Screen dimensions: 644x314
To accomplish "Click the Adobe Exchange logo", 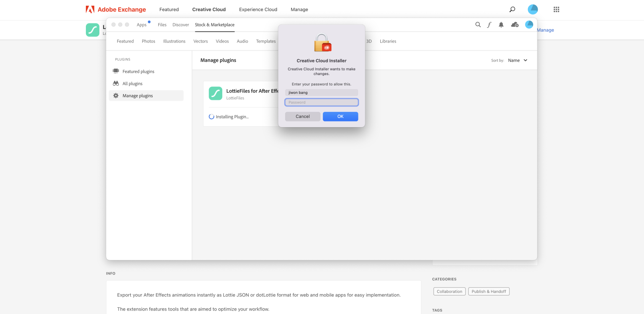I will click(x=116, y=10).
